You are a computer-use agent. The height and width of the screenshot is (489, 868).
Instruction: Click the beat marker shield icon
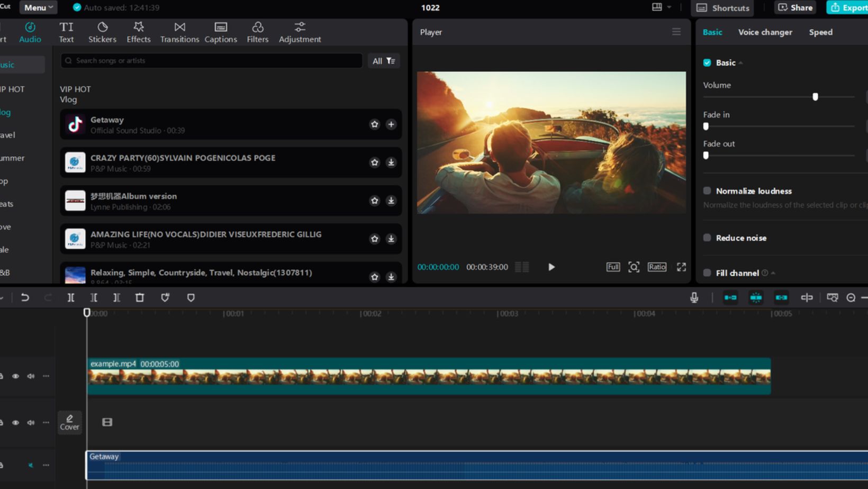pos(165,297)
